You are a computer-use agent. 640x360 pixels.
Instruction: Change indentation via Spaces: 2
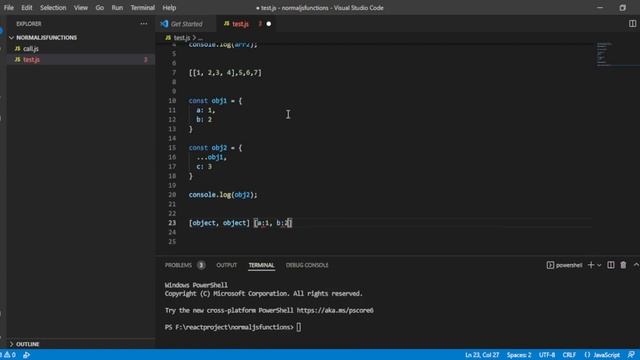tap(519, 355)
